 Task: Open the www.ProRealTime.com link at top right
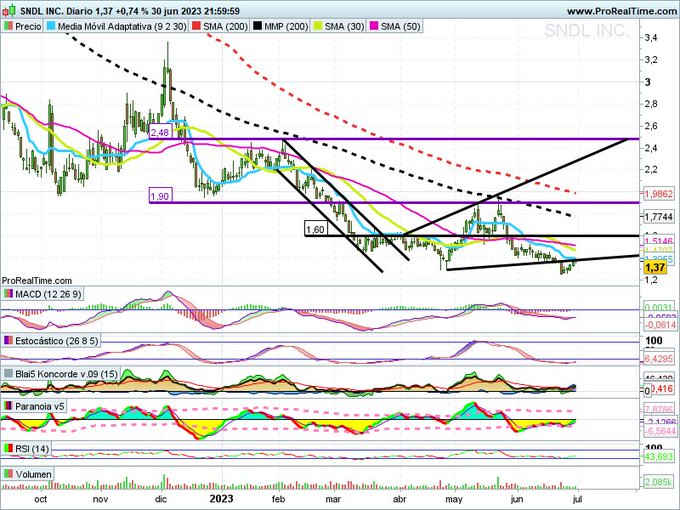[622, 12]
